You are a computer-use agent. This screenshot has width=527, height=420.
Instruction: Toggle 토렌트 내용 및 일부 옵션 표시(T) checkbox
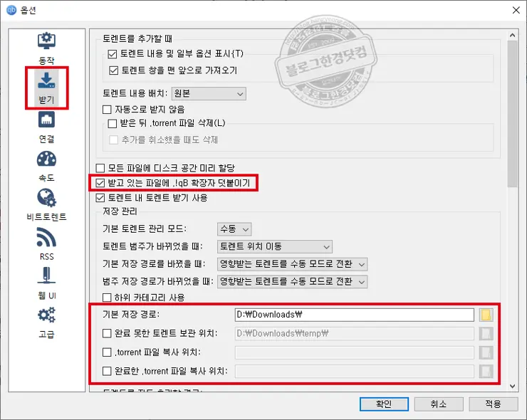click(112, 54)
